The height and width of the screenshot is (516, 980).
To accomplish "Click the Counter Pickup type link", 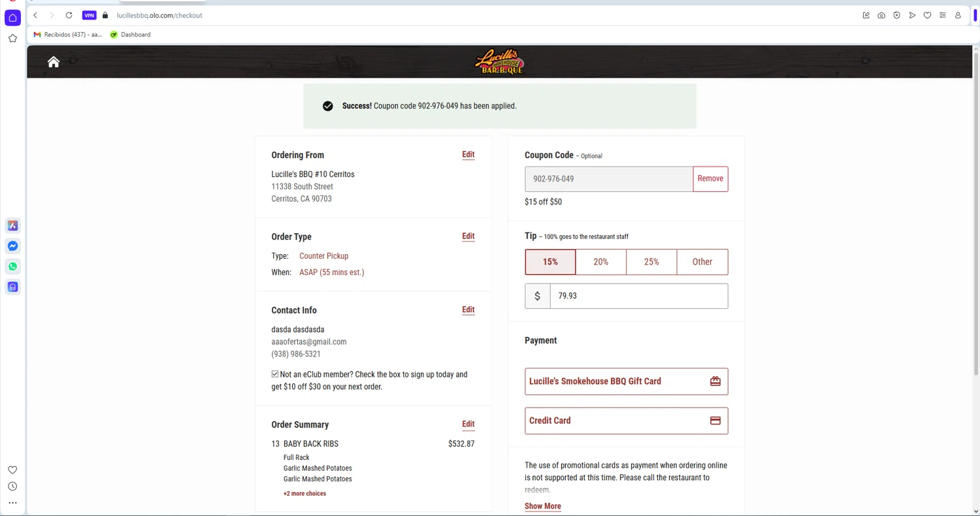I will [324, 256].
